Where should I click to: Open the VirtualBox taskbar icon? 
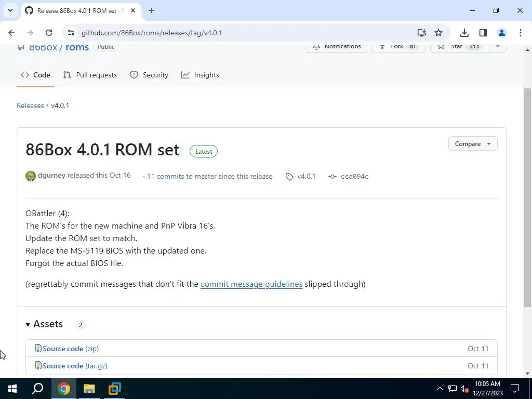[x=115, y=389]
